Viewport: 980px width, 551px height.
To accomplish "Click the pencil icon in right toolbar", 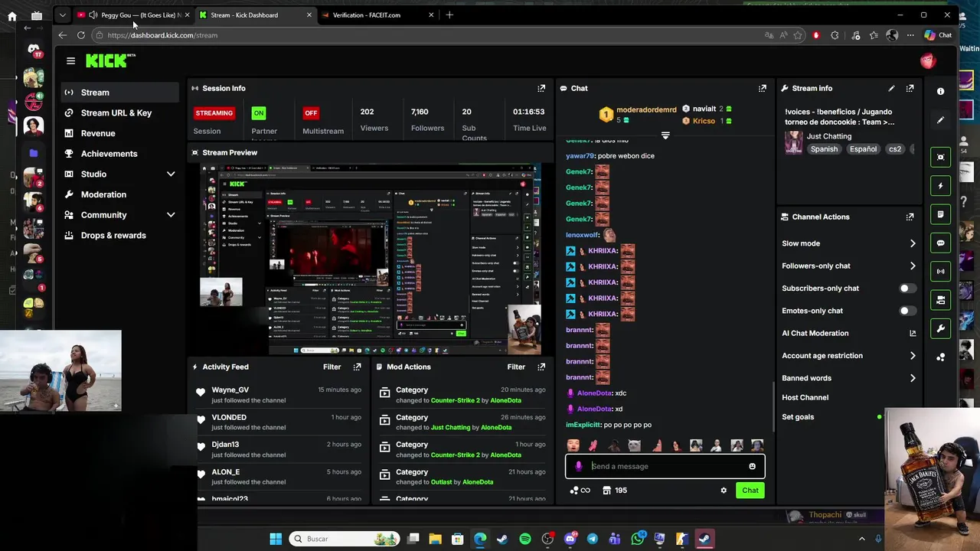I will coord(940,120).
